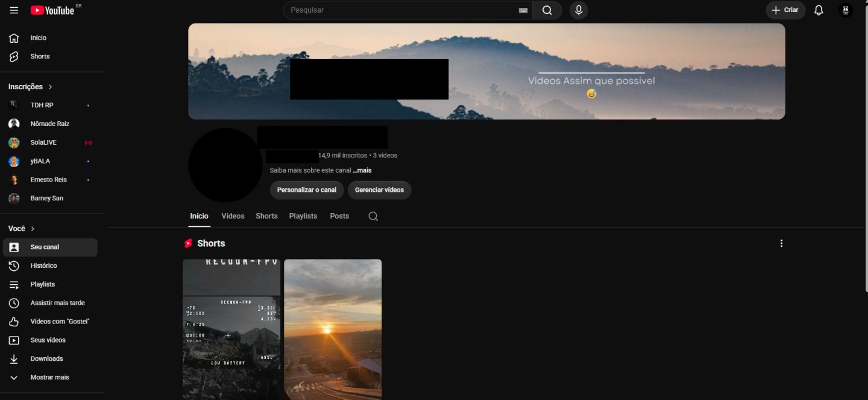The image size is (868, 400).
Task: Switch to the Playlists channel tab
Action: pyautogui.click(x=303, y=216)
